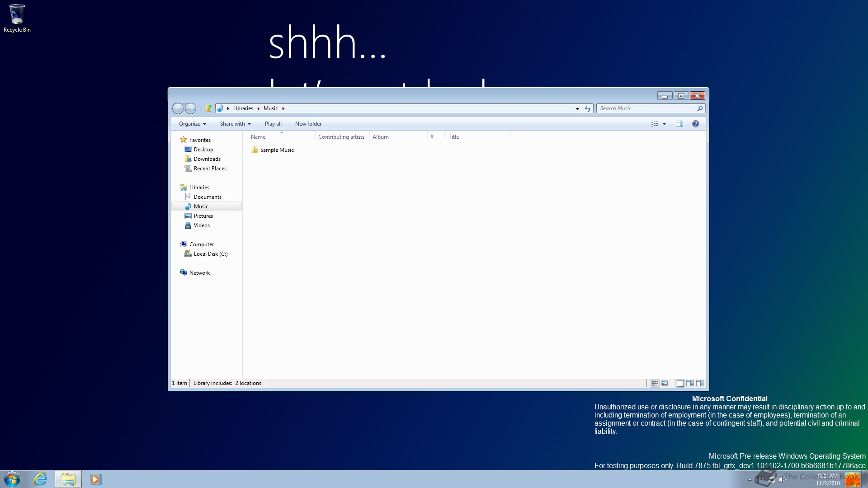Click the New folder button
Viewport: 868px width, 488px height.
(x=308, y=124)
